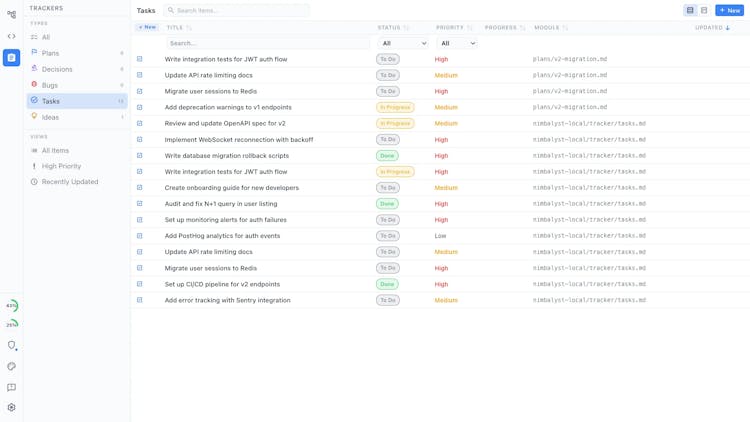Click the upper circular usage progress indicator
The image size is (750, 422).
(12, 306)
